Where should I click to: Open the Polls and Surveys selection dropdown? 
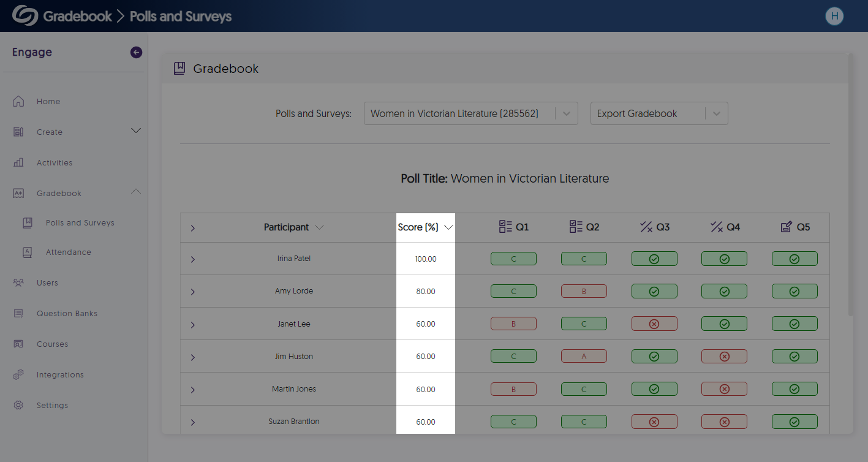(x=470, y=113)
